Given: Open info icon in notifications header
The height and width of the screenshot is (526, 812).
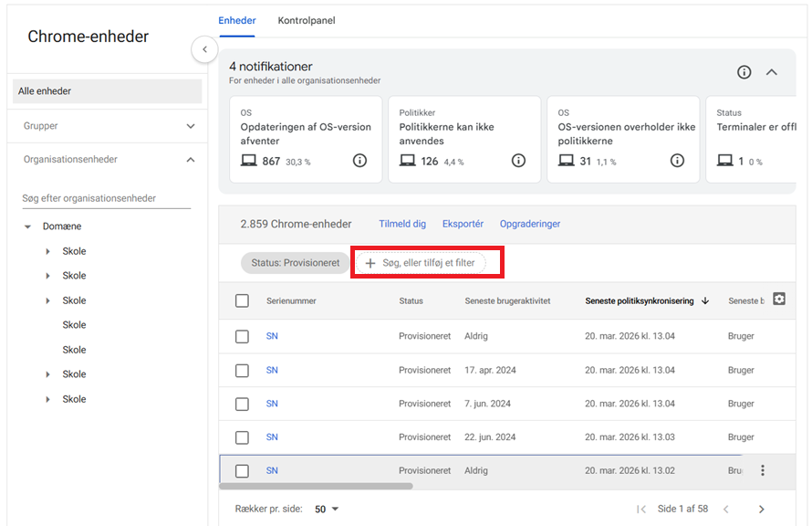Looking at the screenshot, I should click(744, 72).
